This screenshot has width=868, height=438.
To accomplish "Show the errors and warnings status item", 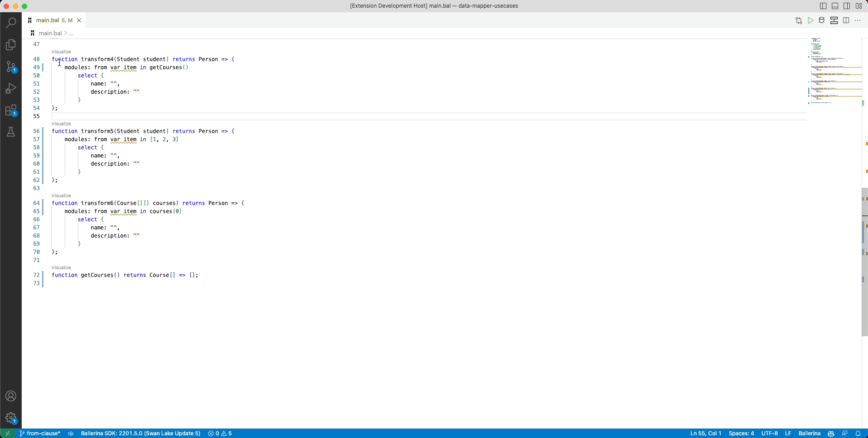I will pyautogui.click(x=220, y=433).
